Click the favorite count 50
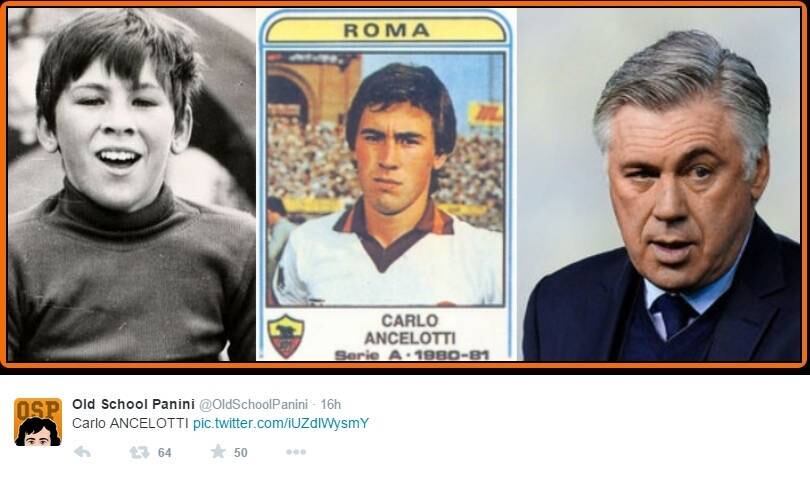Image resolution: width=810 pixels, height=477 pixels. [x=241, y=453]
